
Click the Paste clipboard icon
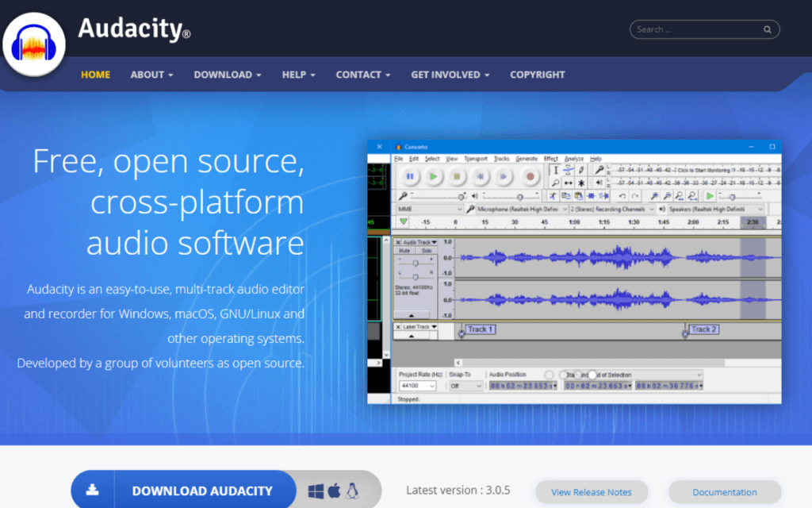tap(578, 196)
